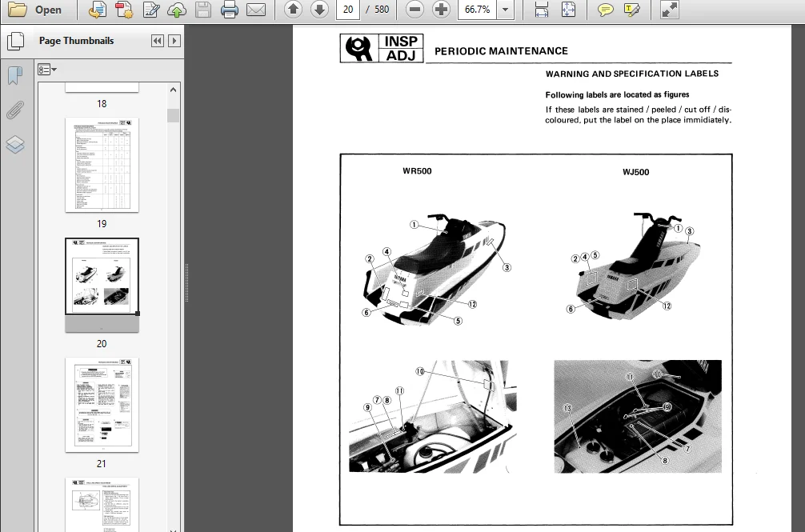
Task: Click the page number field showing 20
Action: [x=348, y=10]
